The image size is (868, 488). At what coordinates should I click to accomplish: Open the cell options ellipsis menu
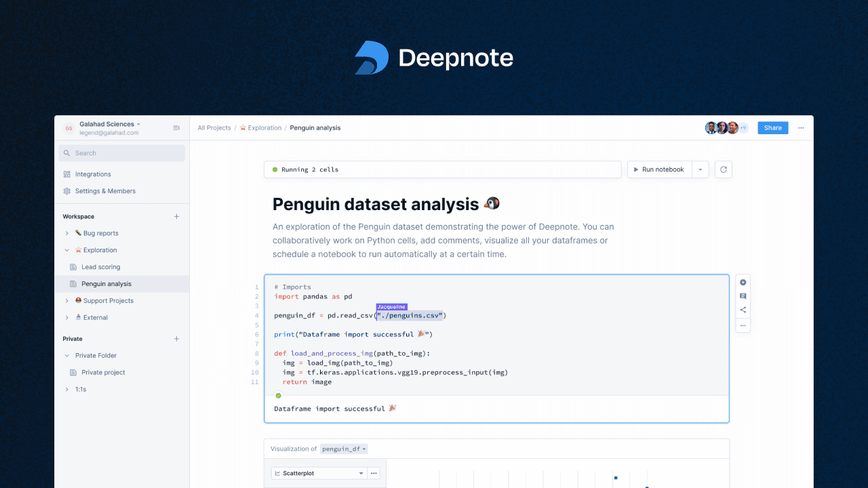(x=743, y=325)
